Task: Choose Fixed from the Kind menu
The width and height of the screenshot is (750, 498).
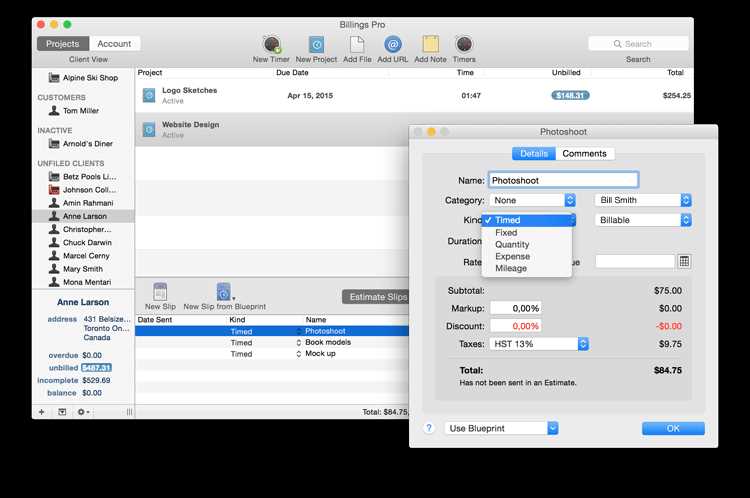Action: [x=527, y=232]
